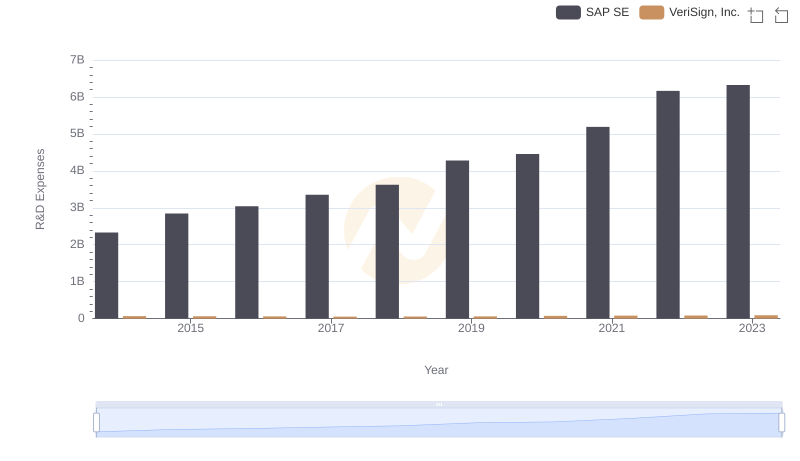Click the 7B y-axis label
Viewport: 800px width, 461px height.
(77, 60)
